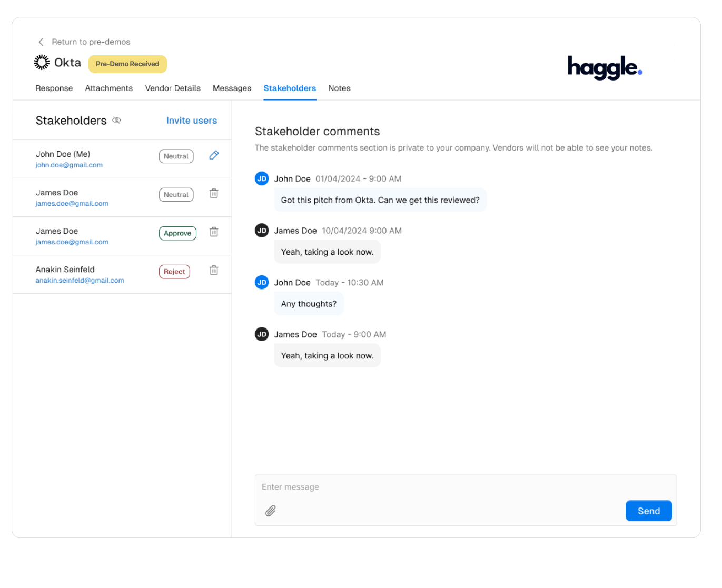Toggle stakeholder visibility with the eye icon
Image resolution: width=722 pixels, height=588 pixels.
116,120
